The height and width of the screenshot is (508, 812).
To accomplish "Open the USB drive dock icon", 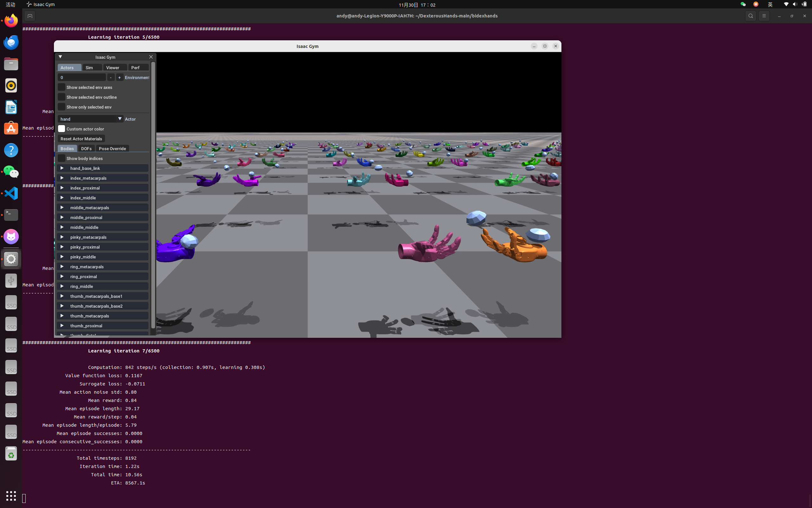I will click(x=11, y=281).
